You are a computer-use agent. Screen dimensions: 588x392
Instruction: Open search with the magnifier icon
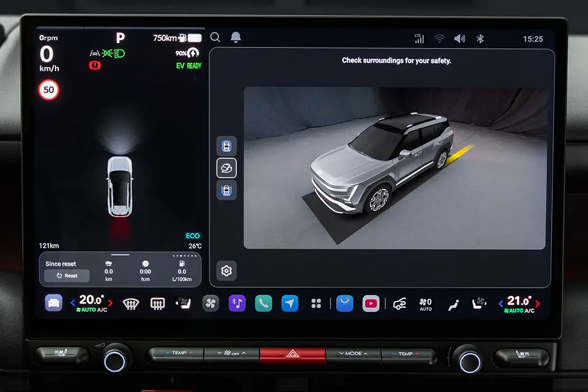click(215, 37)
